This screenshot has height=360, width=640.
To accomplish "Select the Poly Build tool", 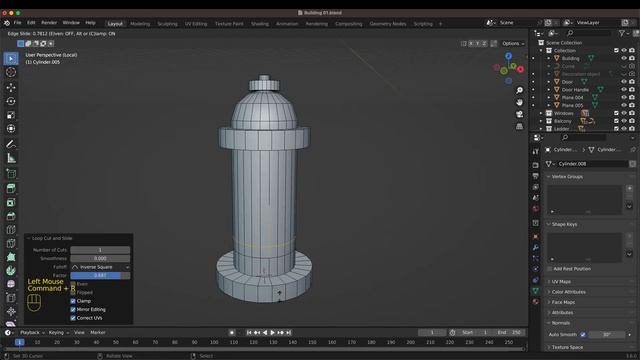I will [11, 257].
